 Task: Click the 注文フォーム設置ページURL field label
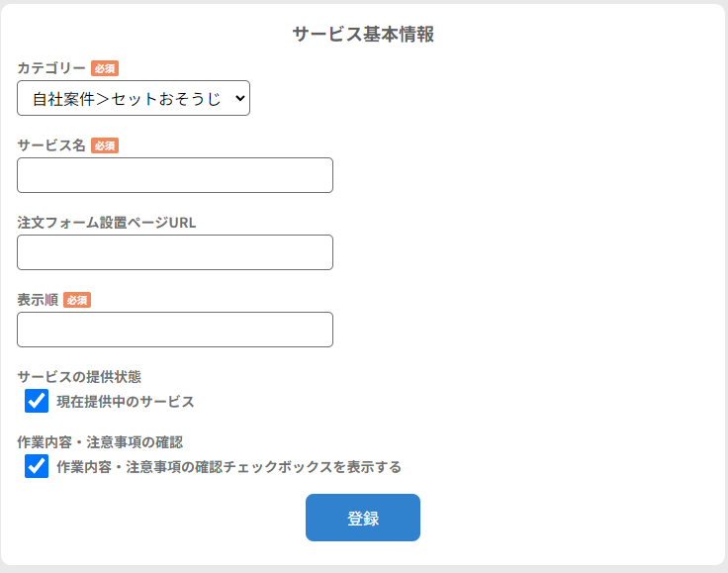[107, 223]
